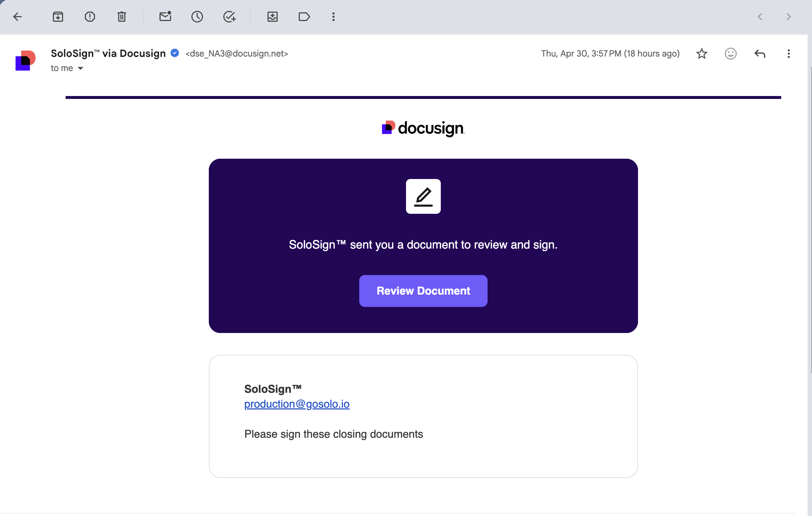This screenshot has height=516, width=812.
Task: Delete the email with trash icon
Action: point(122,17)
